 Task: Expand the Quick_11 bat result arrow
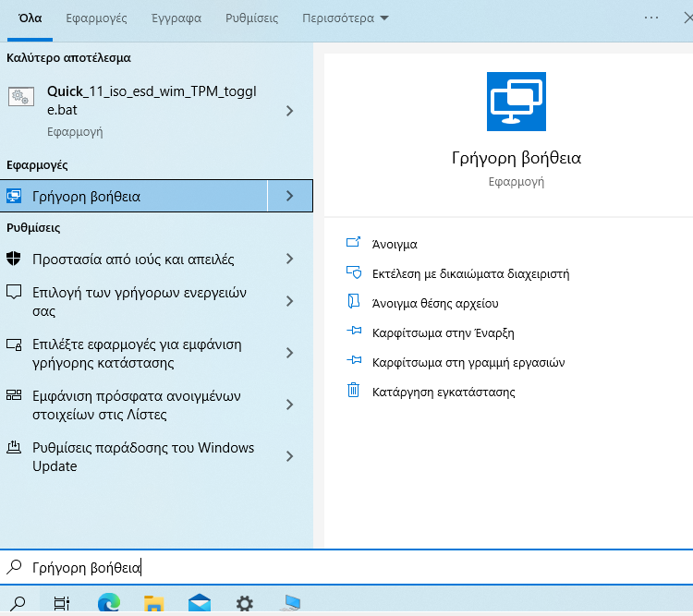click(289, 111)
